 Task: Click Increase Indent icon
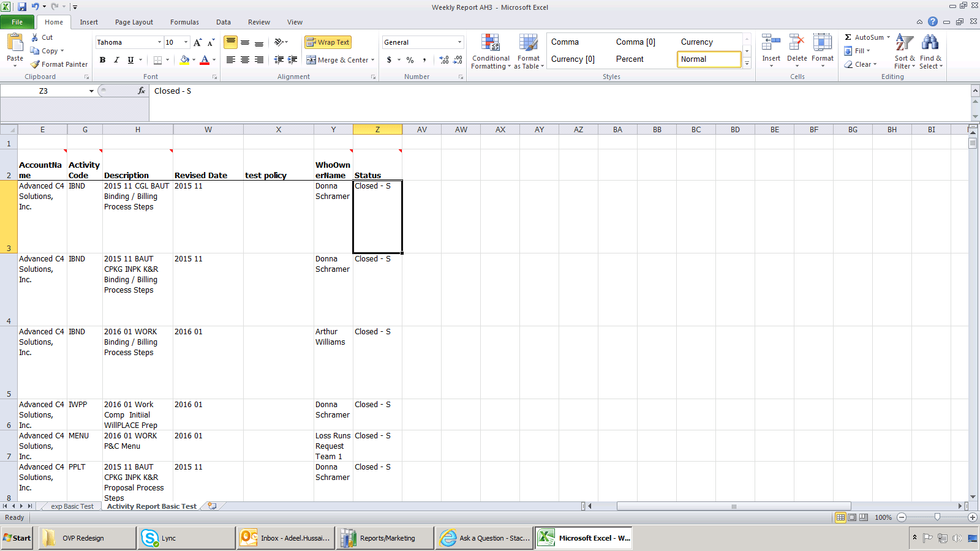[x=293, y=60]
